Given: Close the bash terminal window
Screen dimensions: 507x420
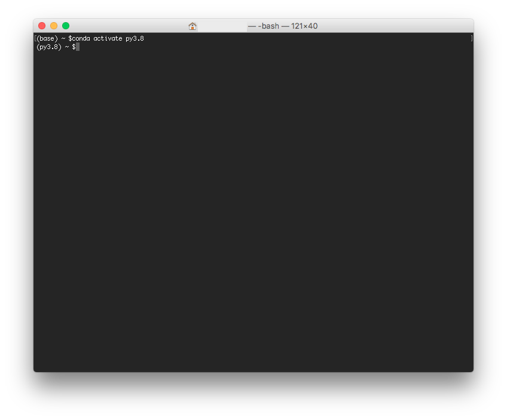Looking at the screenshot, I should (42, 26).
